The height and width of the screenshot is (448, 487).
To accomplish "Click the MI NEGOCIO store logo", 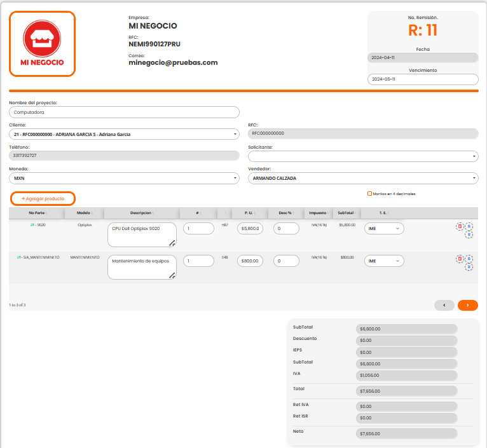I will tap(43, 44).
